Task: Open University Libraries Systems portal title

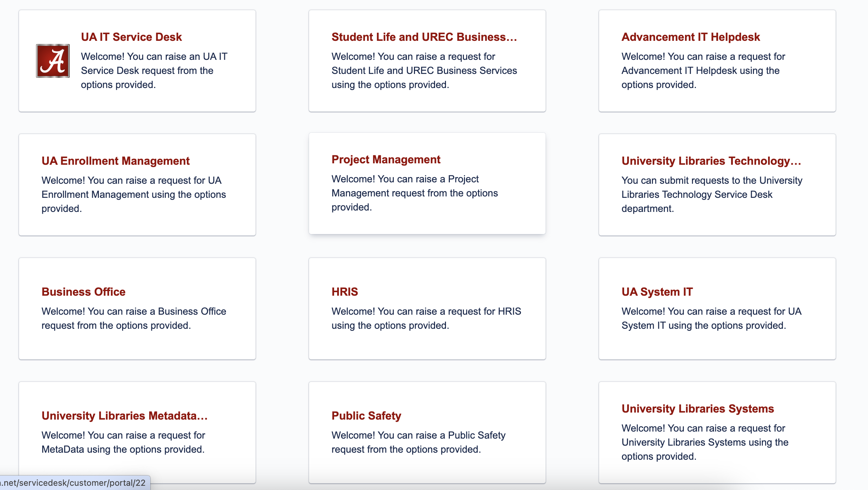Action: pos(698,409)
